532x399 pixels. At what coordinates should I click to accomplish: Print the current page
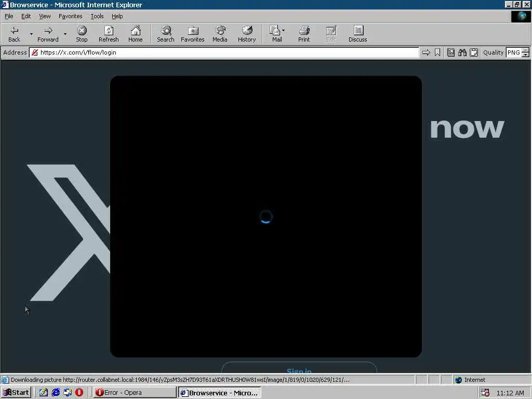[304, 34]
